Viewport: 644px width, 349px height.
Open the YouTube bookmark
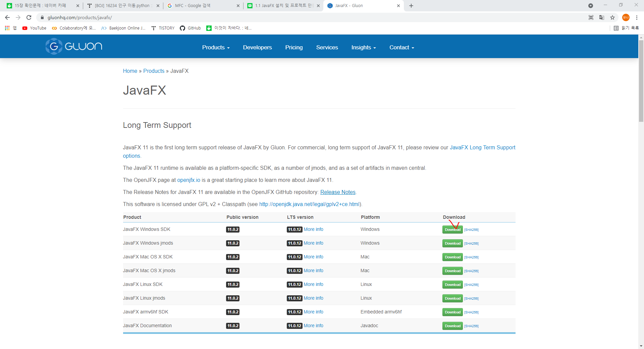click(34, 28)
